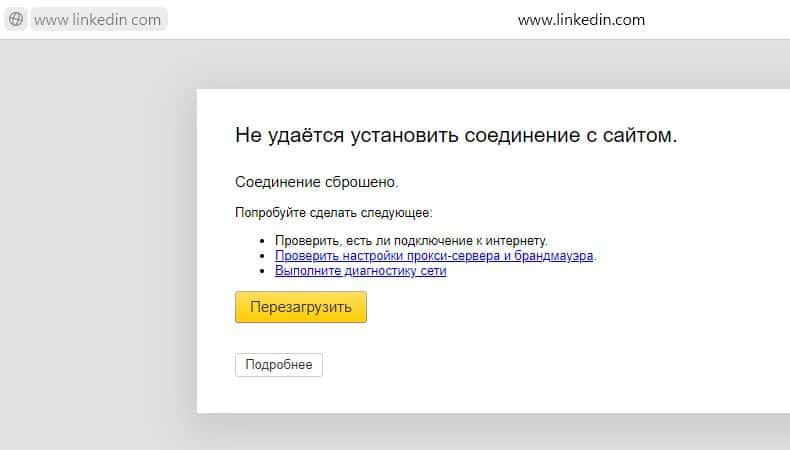The image size is (790, 450).
Task: Click the www.linkedin.com address field
Action: 98,20
